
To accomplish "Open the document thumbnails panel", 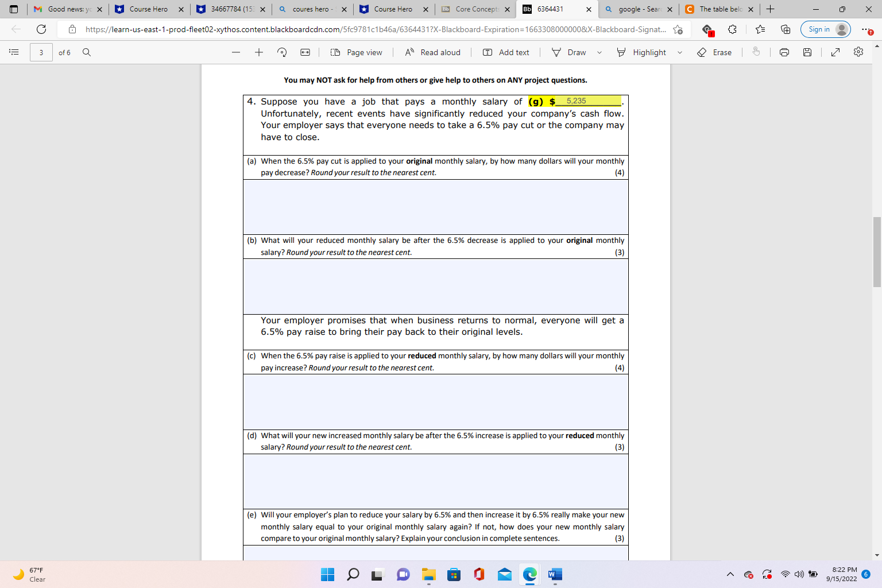I will (14, 52).
